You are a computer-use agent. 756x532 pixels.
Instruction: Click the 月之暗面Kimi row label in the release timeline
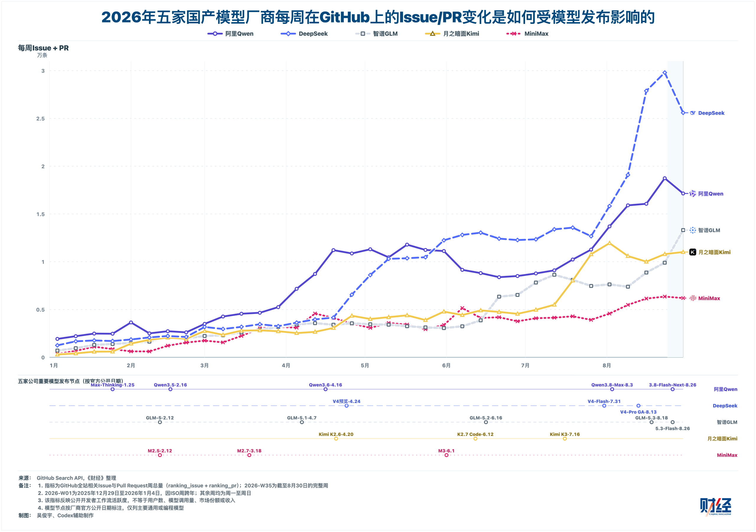(722, 438)
